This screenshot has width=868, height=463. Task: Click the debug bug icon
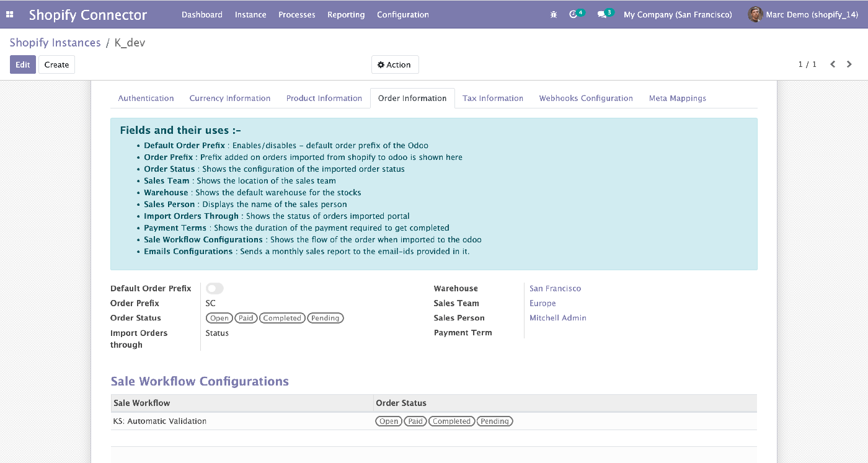554,14
